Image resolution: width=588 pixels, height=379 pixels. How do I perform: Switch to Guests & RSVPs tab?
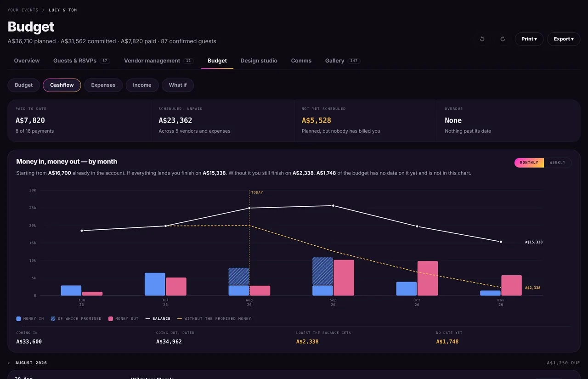[x=81, y=61]
